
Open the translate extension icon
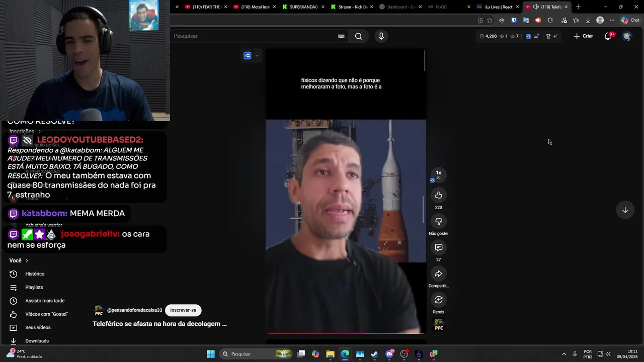pyautogui.click(x=526, y=20)
